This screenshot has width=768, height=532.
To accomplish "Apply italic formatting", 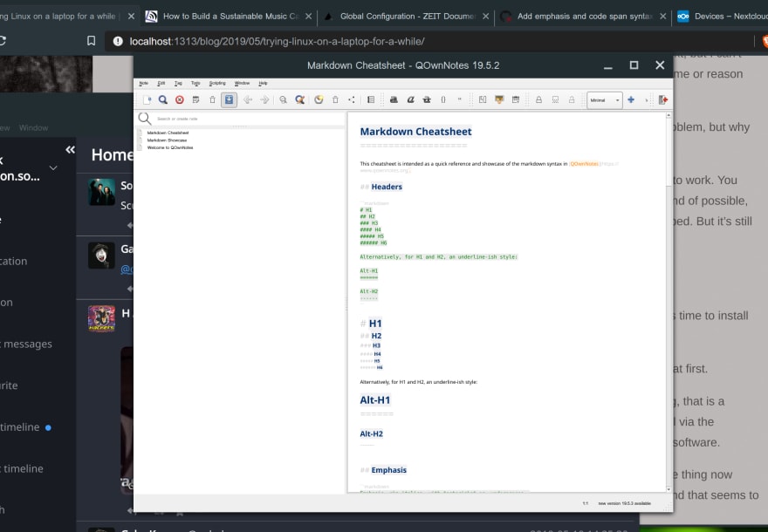I will pos(410,99).
